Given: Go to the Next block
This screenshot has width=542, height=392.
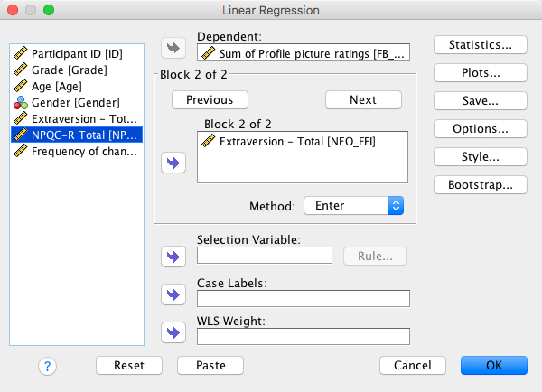Looking at the screenshot, I should coord(363,99).
